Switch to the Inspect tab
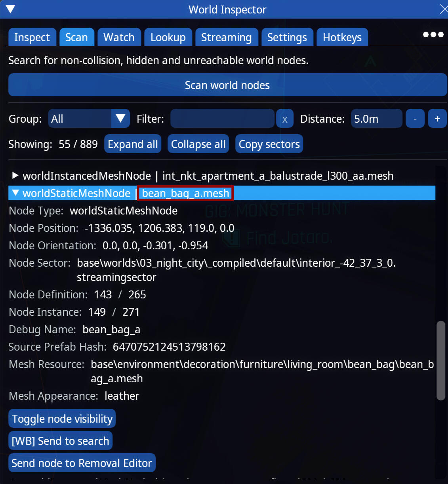This screenshot has height=484, width=448. coord(32,38)
